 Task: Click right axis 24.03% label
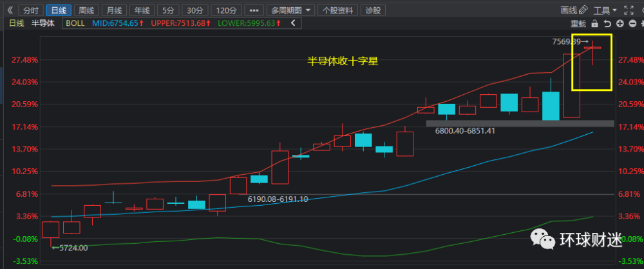630,83
